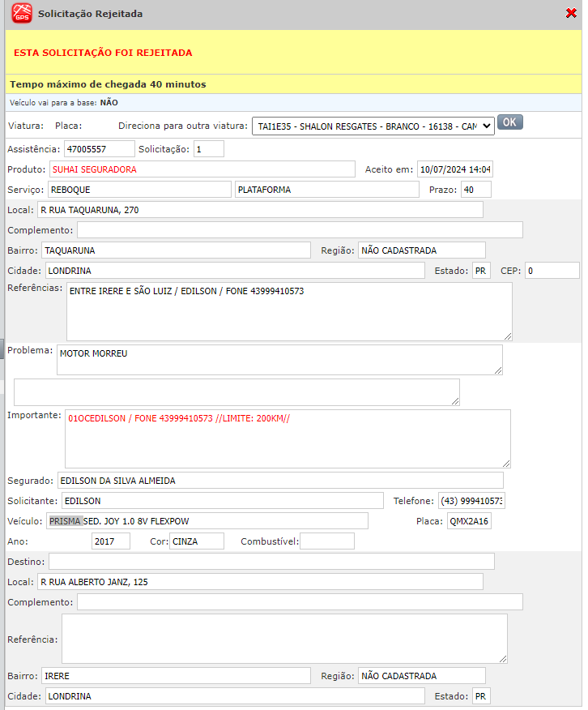Focus the 'Aceito em' date field
588x710 pixels.
point(455,169)
